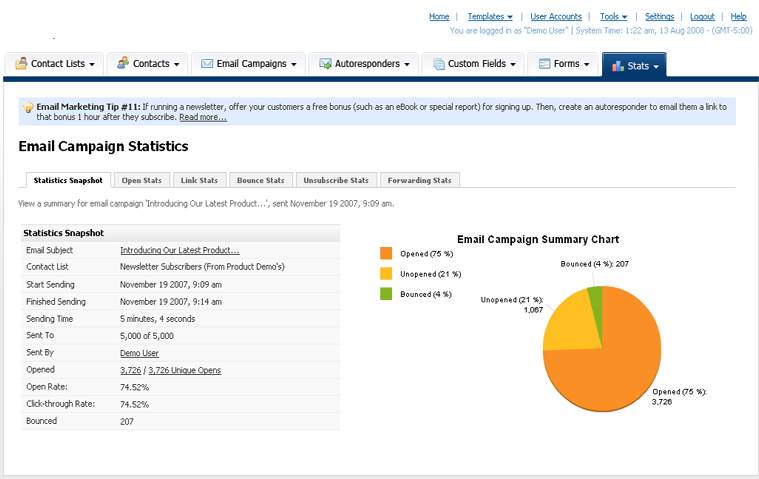
Task: Click the '5 minutes, 4 seconds' value
Action: tap(157, 319)
